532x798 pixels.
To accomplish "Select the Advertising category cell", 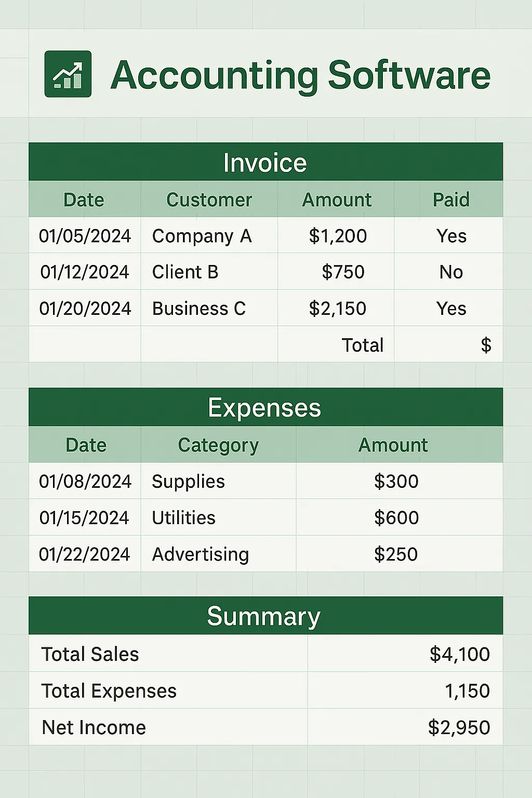I will (218, 553).
